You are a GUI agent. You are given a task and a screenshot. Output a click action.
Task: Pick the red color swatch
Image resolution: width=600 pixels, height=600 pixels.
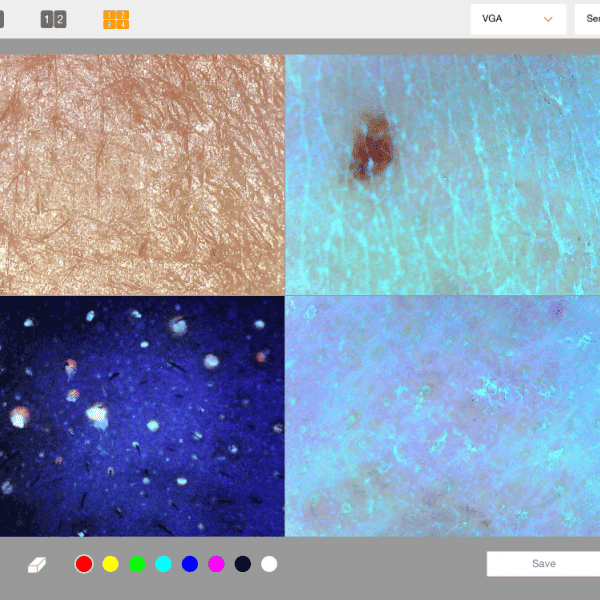(x=84, y=564)
